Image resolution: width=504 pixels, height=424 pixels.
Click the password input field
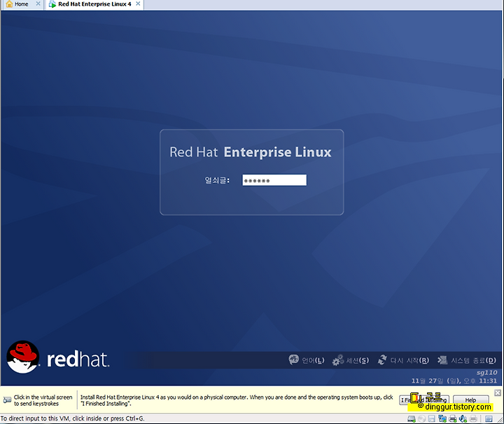pos(274,180)
